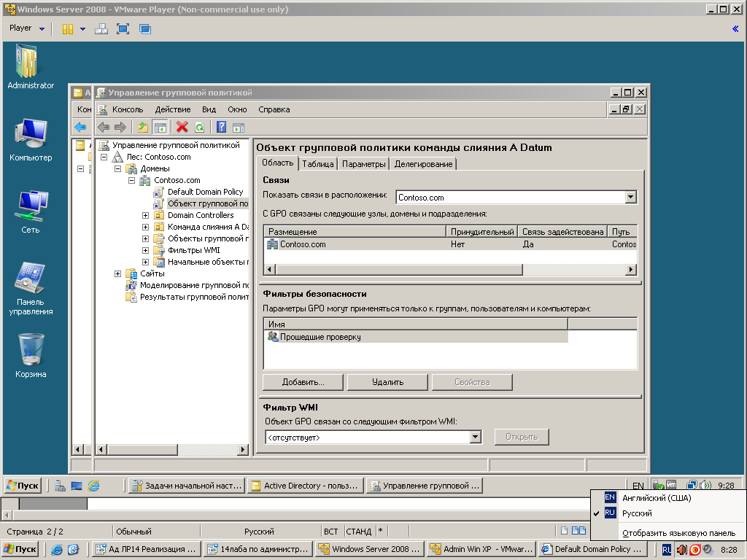Click the Back arrow in GPMC toolbar
The height and width of the screenshot is (560, 747).
(x=104, y=127)
